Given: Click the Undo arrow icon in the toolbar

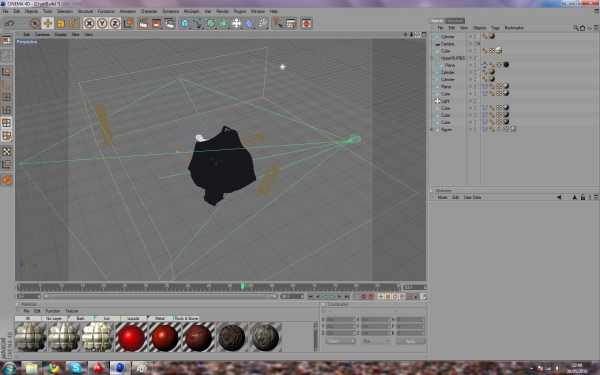Looking at the screenshot, I should (x=10, y=24).
